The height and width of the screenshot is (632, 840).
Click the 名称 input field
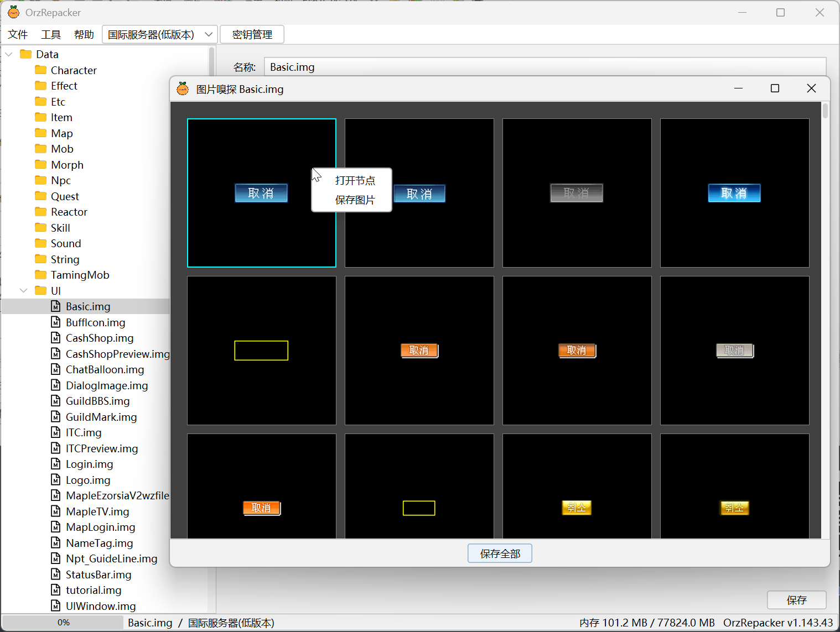545,67
